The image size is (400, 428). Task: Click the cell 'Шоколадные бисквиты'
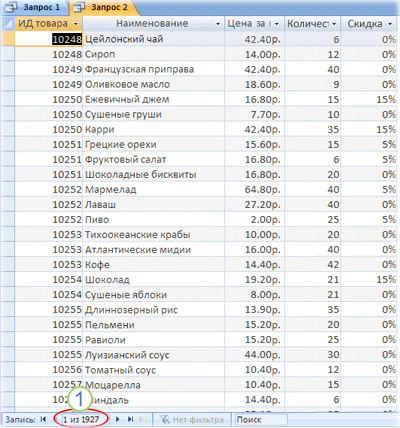[153, 174]
